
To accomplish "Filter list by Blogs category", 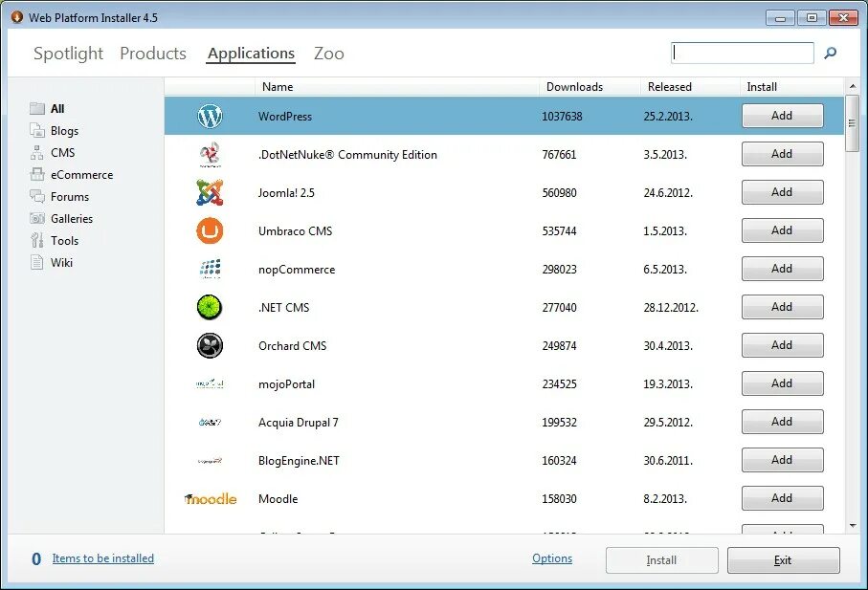I will pos(64,130).
